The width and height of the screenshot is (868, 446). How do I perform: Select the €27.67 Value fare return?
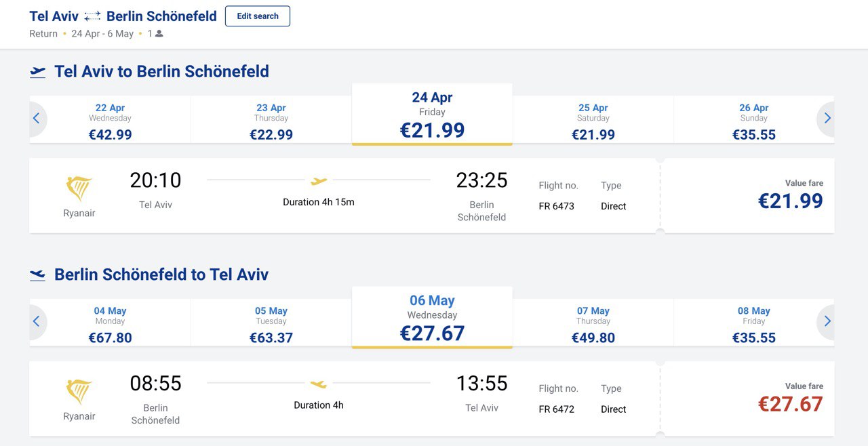coord(749,399)
